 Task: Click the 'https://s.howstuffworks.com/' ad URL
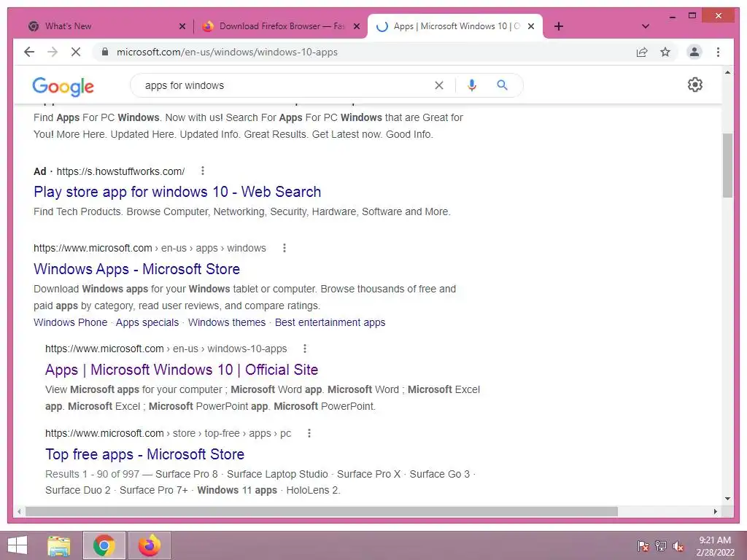point(120,171)
